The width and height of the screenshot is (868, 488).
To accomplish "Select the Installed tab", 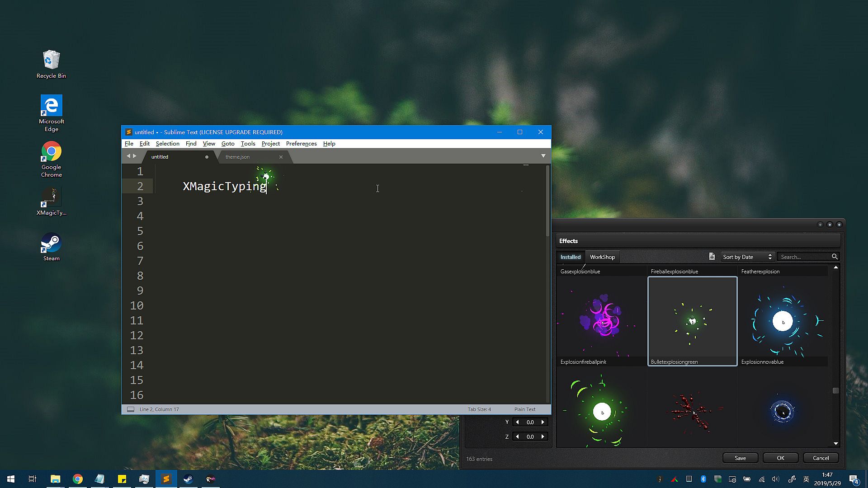I will click(570, 257).
